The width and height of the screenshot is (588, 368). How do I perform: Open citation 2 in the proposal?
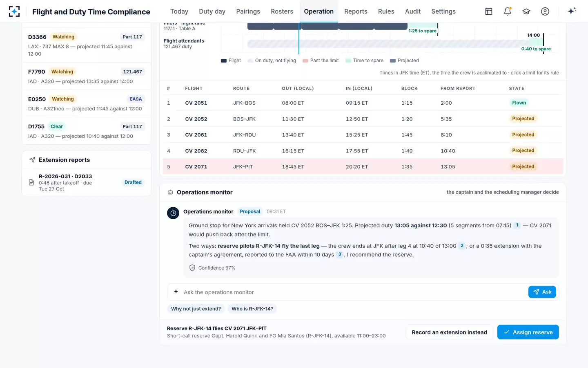462,246
